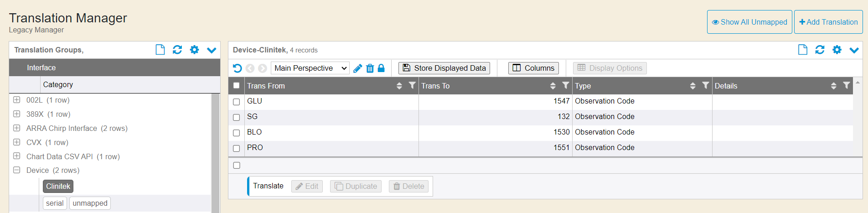Click the pencil icon to edit the perspective

pyautogui.click(x=358, y=68)
